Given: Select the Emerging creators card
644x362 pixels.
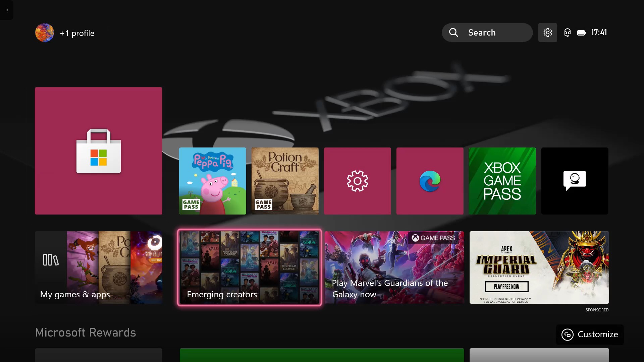Looking at the screenshot, I should coord(250,267).
